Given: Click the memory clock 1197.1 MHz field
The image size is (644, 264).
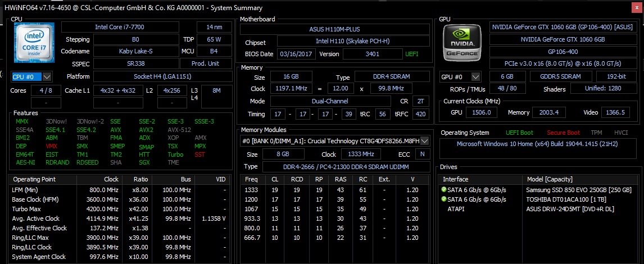Looking at the screenshot, I should pos(291,88).
